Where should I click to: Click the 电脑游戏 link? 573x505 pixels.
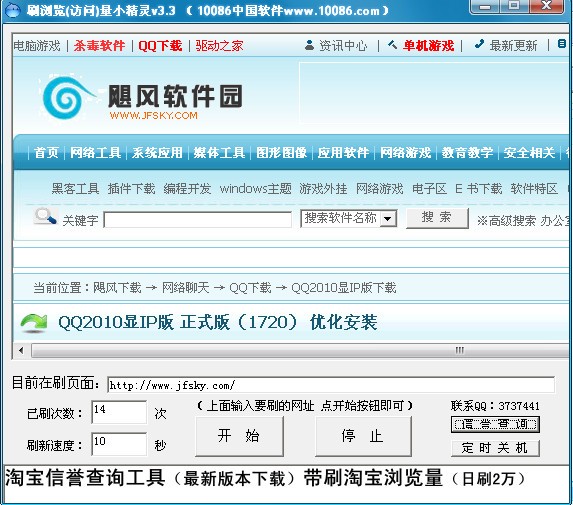click(37, 46)
